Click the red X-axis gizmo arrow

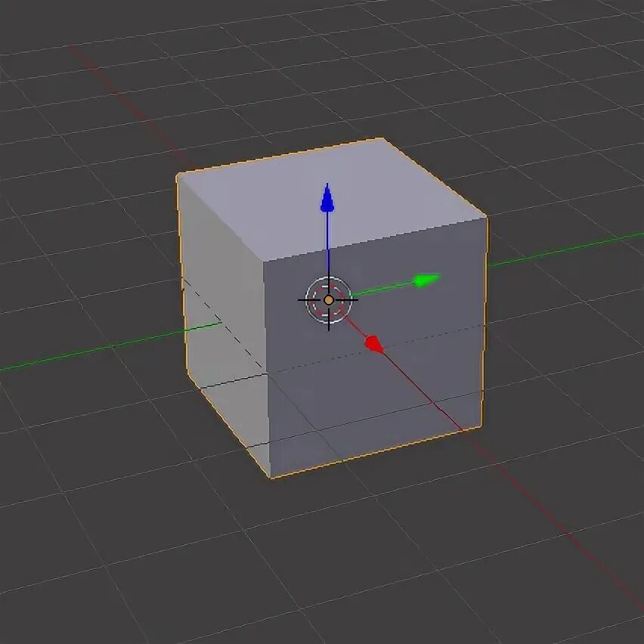(375, 344)
